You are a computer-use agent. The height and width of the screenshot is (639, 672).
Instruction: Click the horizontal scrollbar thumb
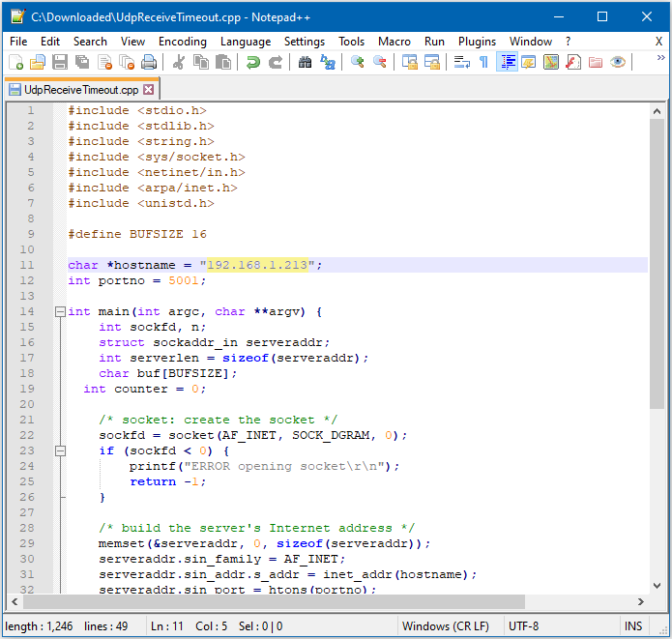click(275, 601)
